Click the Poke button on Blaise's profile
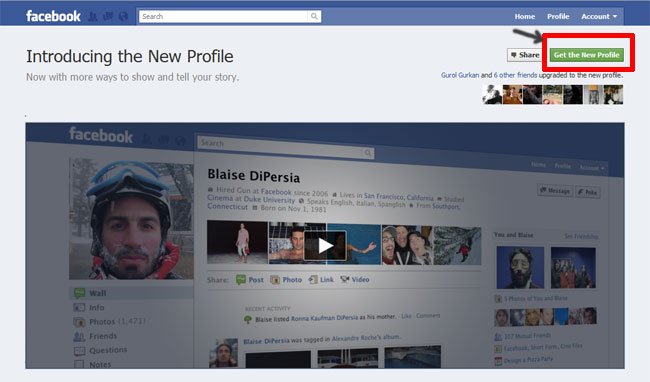 [x=587, y=192]
